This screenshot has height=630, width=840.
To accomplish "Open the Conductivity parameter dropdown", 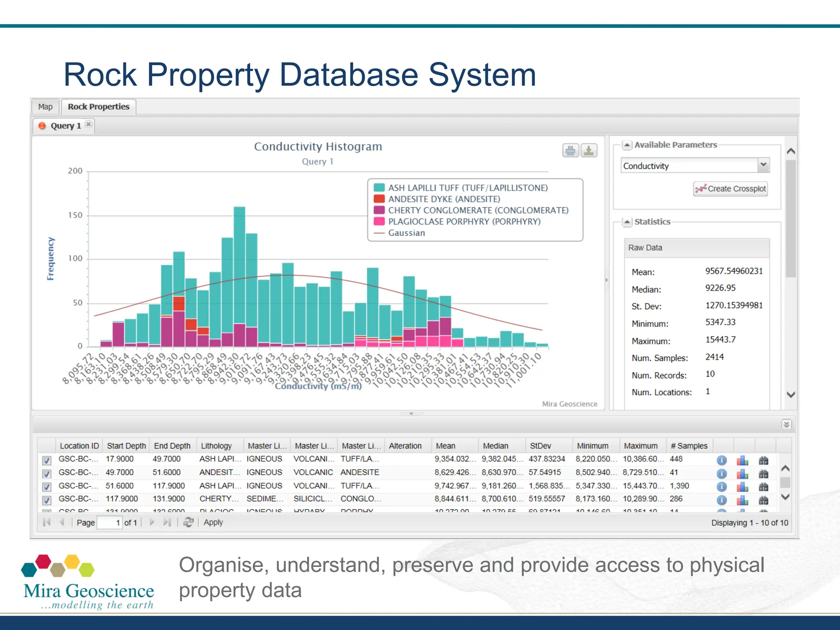I will [x=763, y=165].
